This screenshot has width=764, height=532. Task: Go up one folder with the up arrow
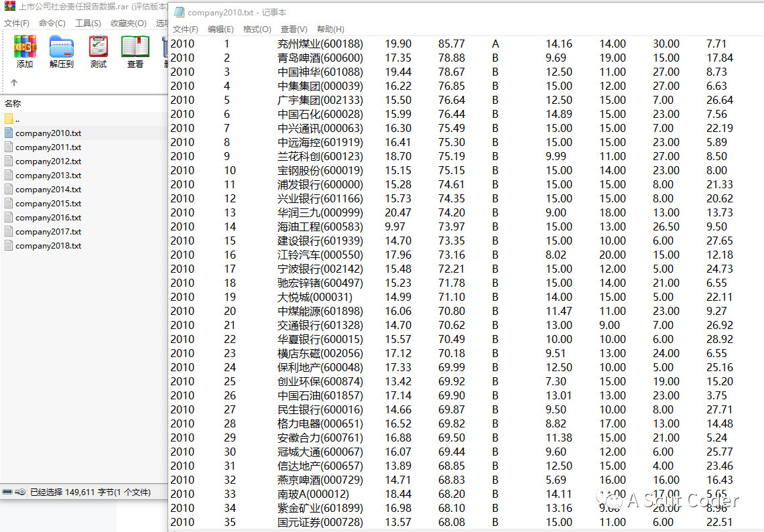[x=14, y=83]
